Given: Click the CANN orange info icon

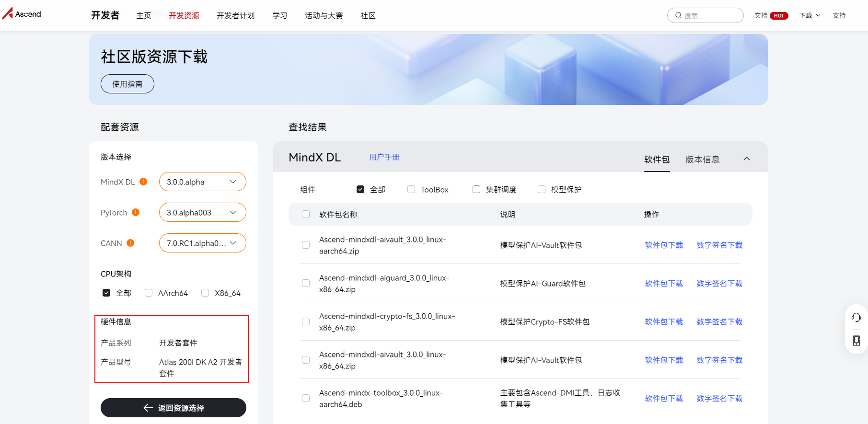Looking at the screenshot, I should (x=130, y=243).
